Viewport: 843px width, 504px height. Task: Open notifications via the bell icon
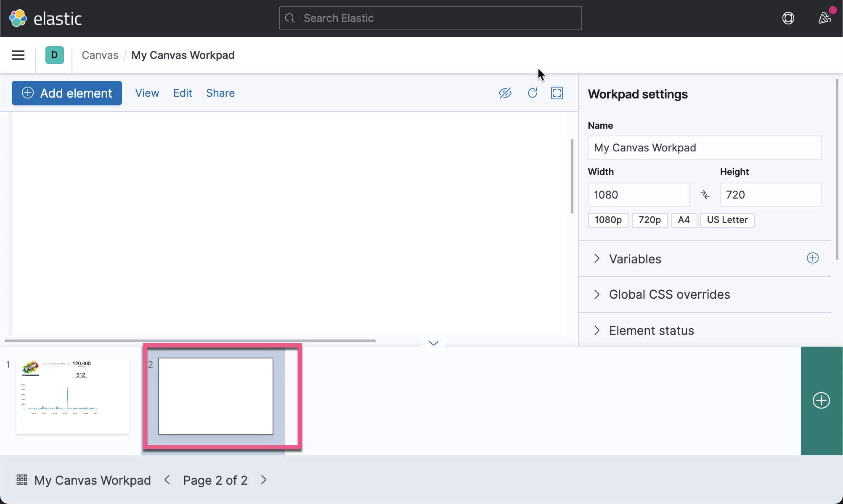point(824,18)
